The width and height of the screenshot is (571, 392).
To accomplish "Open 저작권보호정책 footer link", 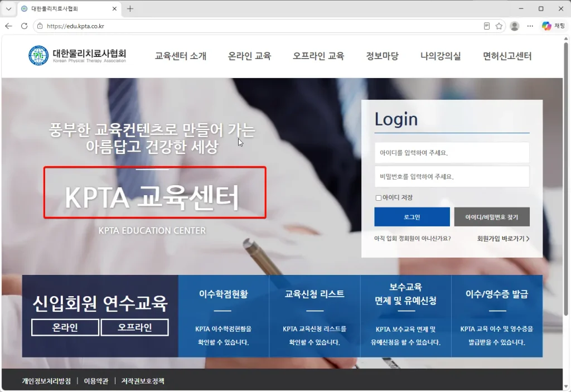I will tap(143, 381).
